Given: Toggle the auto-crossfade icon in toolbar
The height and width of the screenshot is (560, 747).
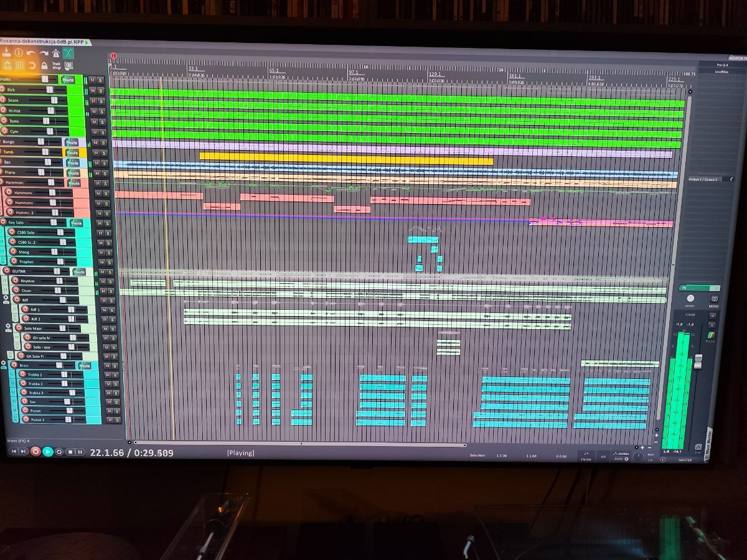Looking at the screenshot, I should [68, 54].
